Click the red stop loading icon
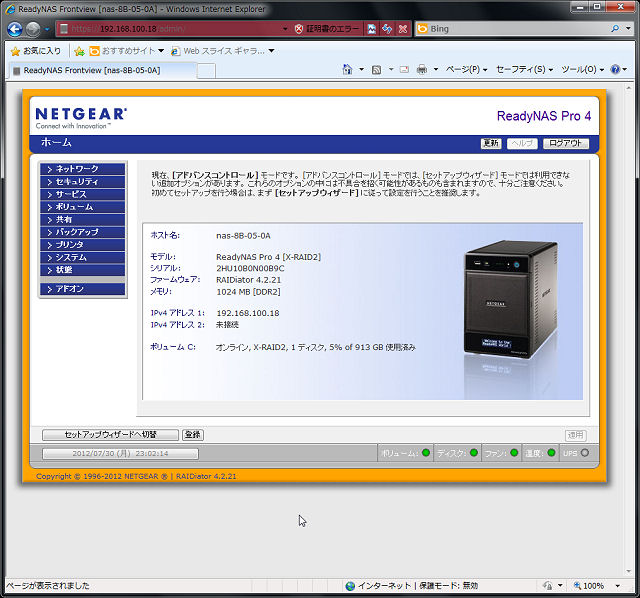 pos(403,29)
